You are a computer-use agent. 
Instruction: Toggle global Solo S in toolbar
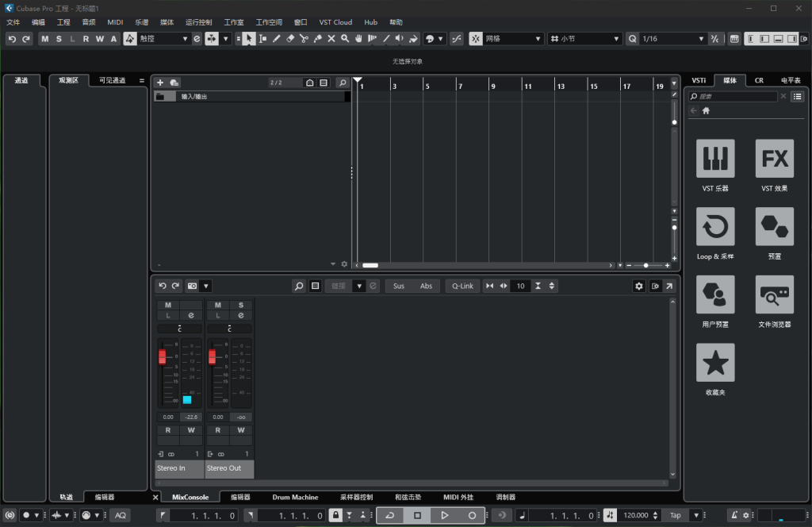[59, 39]
